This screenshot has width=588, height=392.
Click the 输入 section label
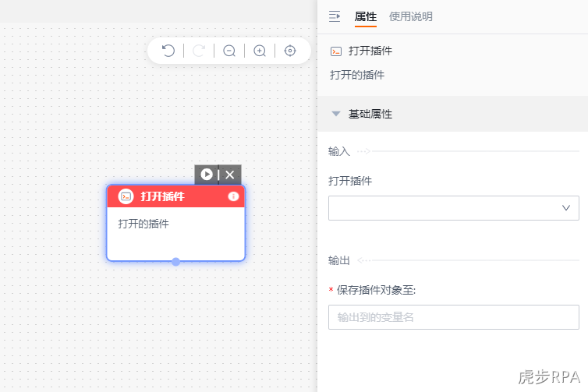pyautogui.click(x=339, y=151)
